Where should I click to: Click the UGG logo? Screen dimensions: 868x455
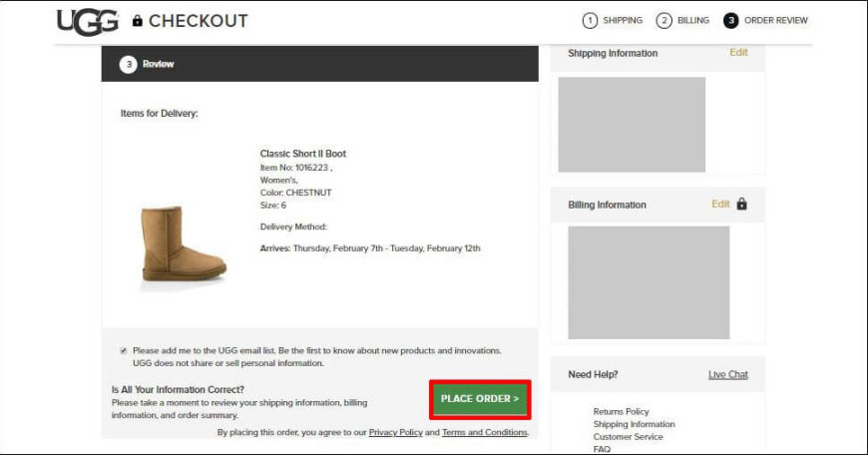(x=88, y=22)
